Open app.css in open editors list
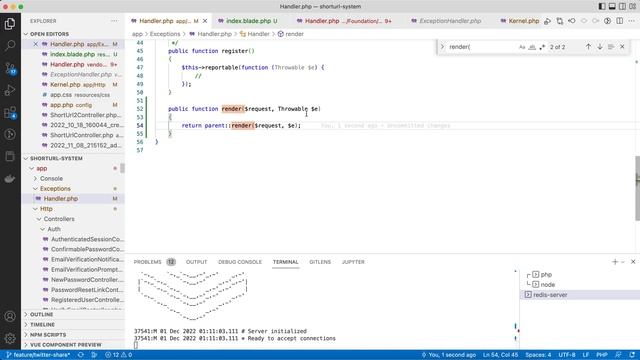The height and width of the screenshot is (360, 640). [73, 95]
